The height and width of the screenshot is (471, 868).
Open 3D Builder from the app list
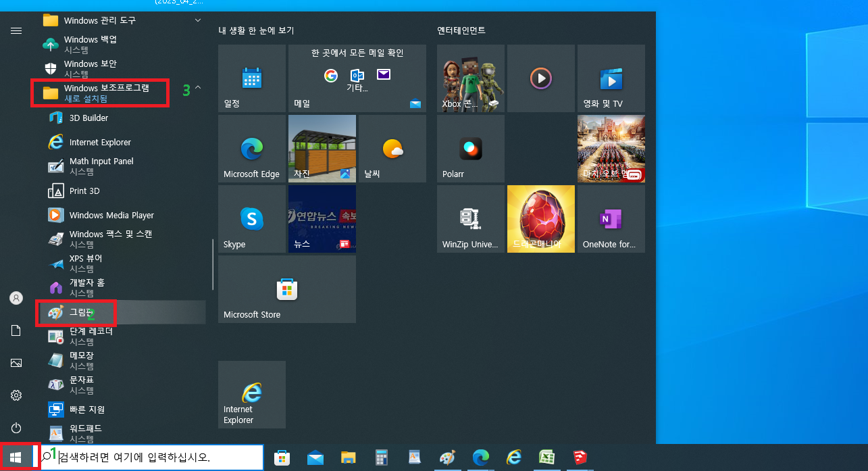122,118
